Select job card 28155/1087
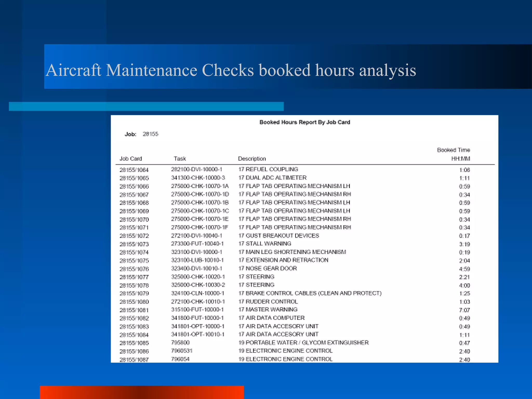The image size is (532, 399). pyautogui.click(x=134, y=360)
